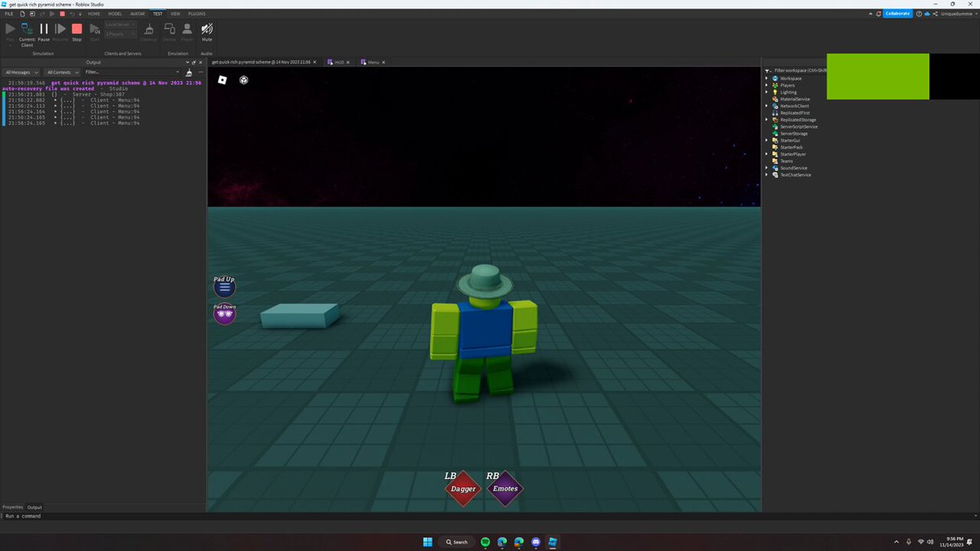Click the quick-access red stop square near FILE
Image resolution: width=980 pixels, height=551 pixels.
62,14
